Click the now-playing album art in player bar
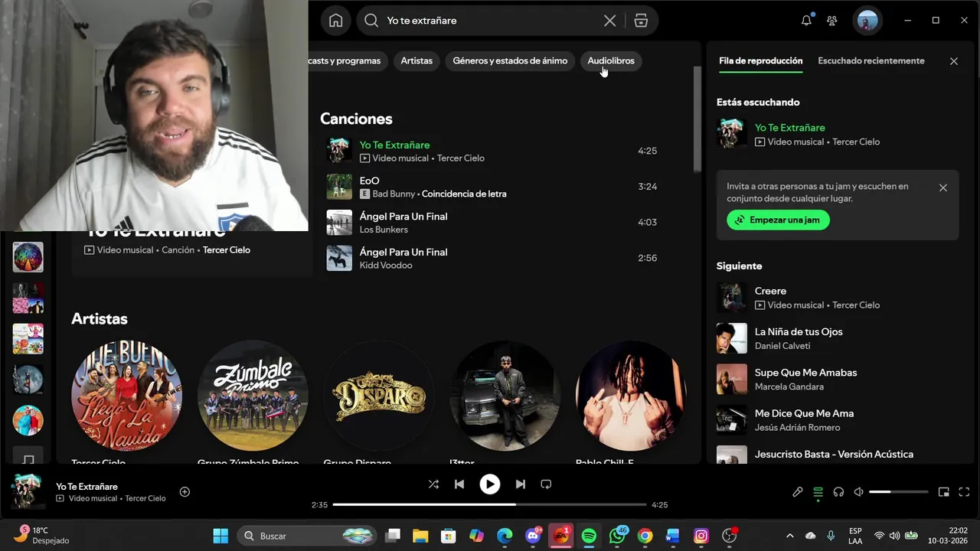Viewport: 980px width, 551px height. click(28, 492)
